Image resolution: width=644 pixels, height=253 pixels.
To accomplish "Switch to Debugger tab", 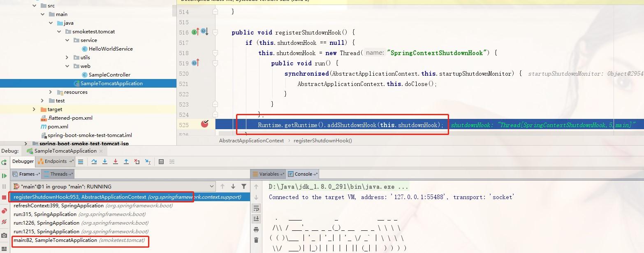I will [23, 161].
